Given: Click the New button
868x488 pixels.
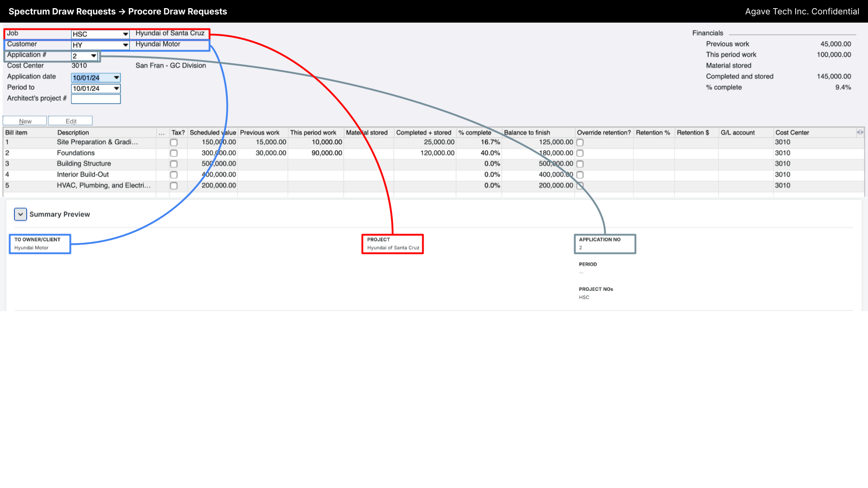Looking at the screenshot, I should (x=25, y=121).
